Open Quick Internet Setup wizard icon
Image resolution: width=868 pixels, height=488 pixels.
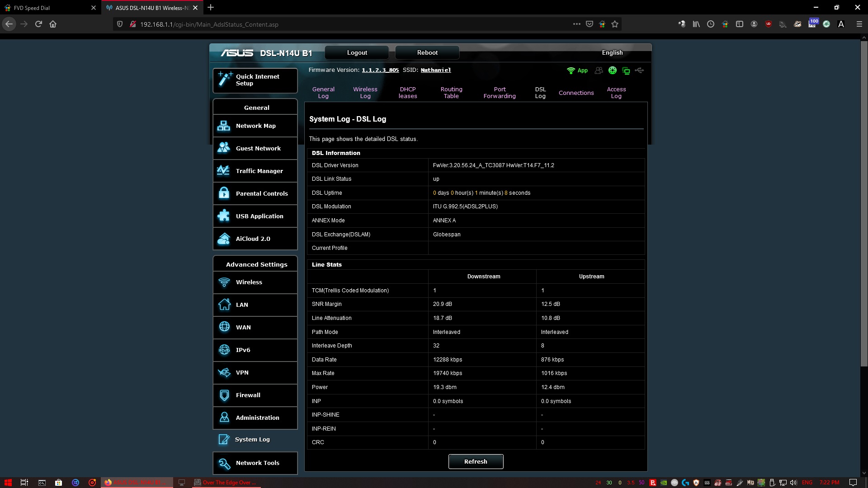click(225, 80)
